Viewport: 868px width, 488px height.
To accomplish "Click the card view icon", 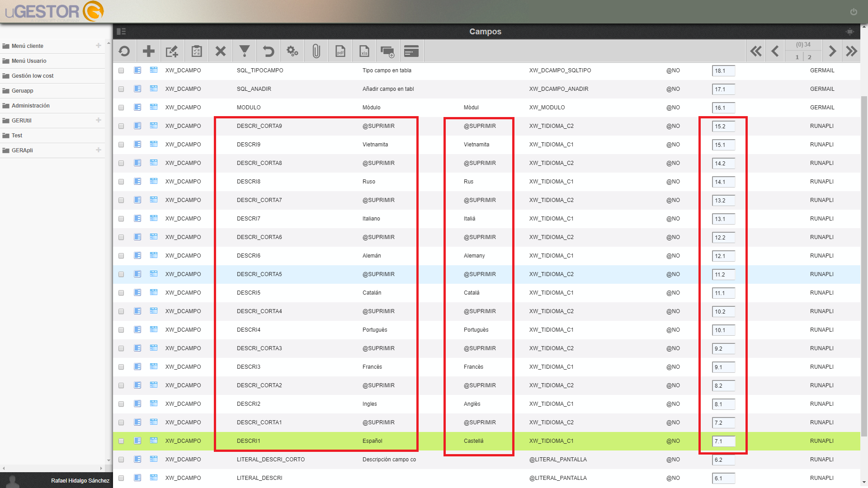I will (x=411, y=51).
